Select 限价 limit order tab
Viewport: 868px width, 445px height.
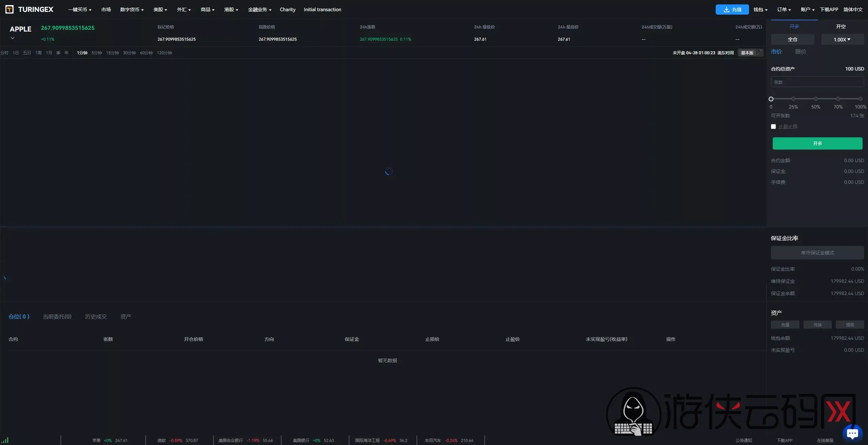click(x=801, y=52)
